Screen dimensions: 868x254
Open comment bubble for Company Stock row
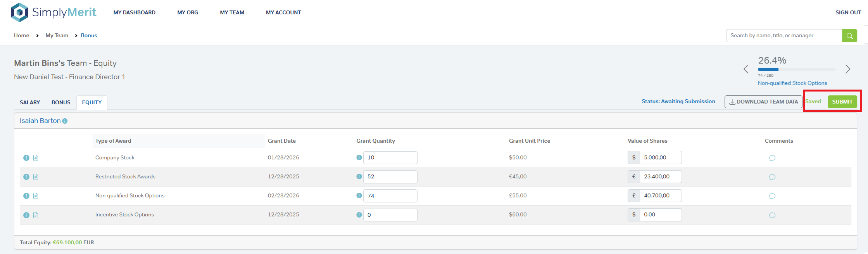[772, 158]
